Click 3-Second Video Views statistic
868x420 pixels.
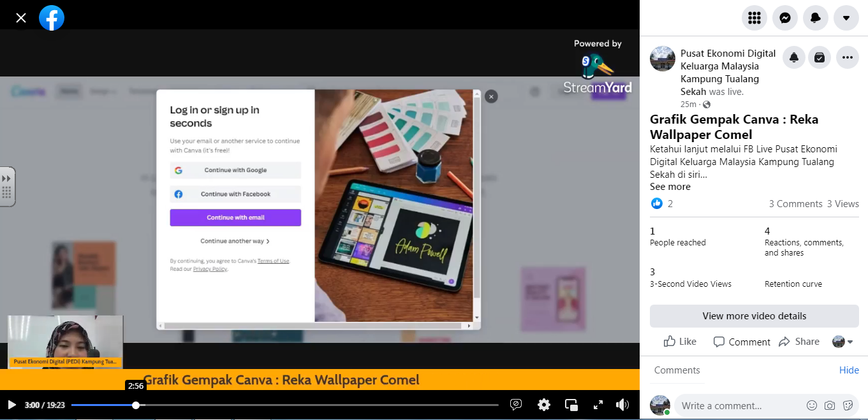(691, 278)
